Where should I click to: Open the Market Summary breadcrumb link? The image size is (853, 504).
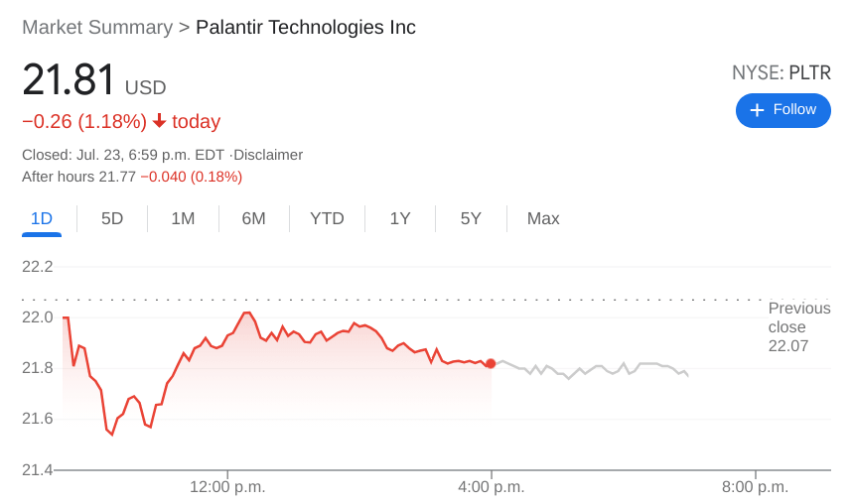coord(97,27)
